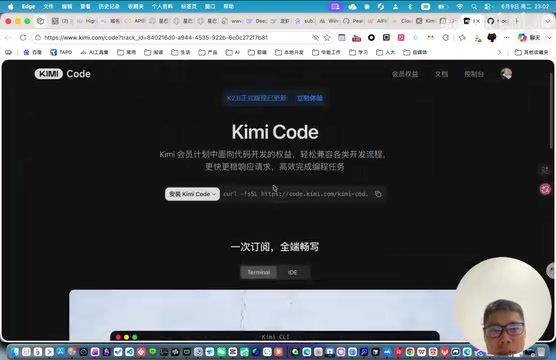Open Spotlight search in menu bar
556x360 pixels.
pos(474,6)
